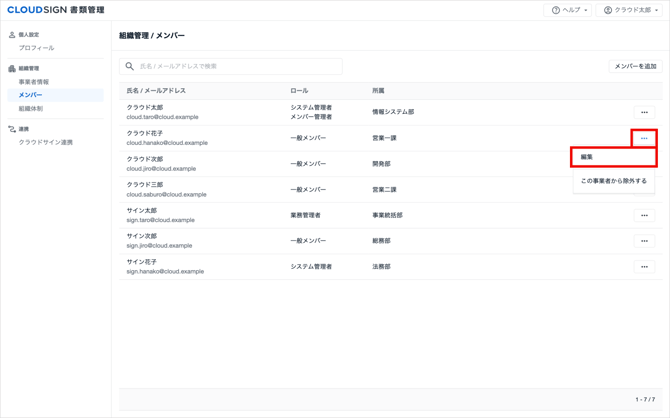The height and width of the screenshot is (418, 670).
Task: Click 法務部 department cell
Action: [x=381, y=266]
